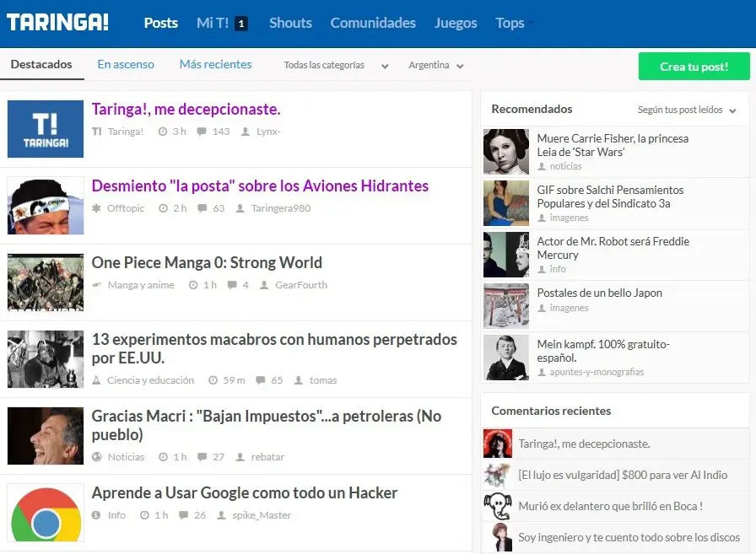Switch to En ascenso tab
756x554 pixels.
[x=126, y=64]
